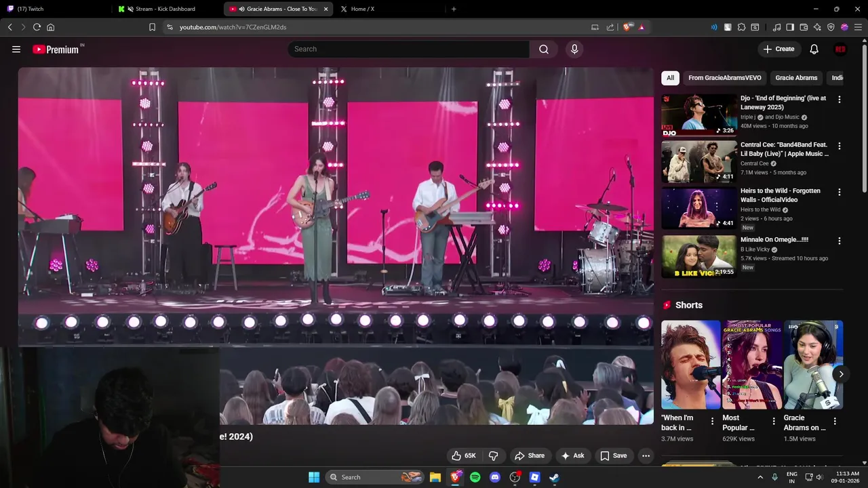Click the Windows taskbar Search box
The image size is (868, 488).
[x=374, y=477]
